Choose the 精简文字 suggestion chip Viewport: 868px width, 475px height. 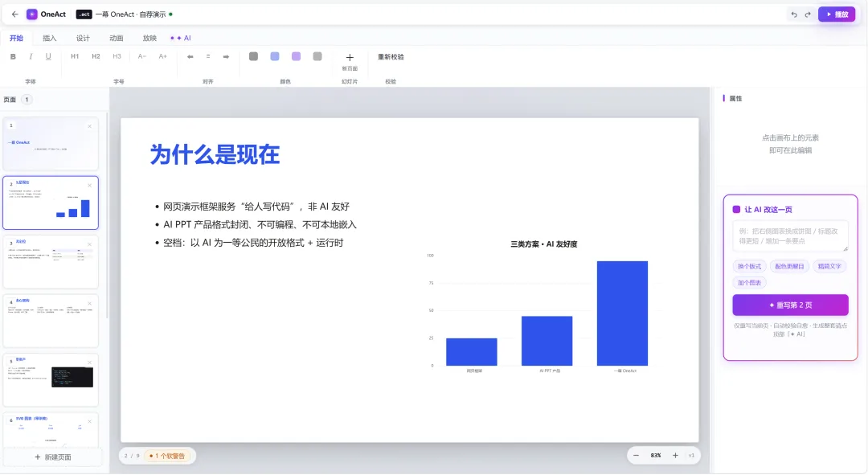(x=829, y=266)
